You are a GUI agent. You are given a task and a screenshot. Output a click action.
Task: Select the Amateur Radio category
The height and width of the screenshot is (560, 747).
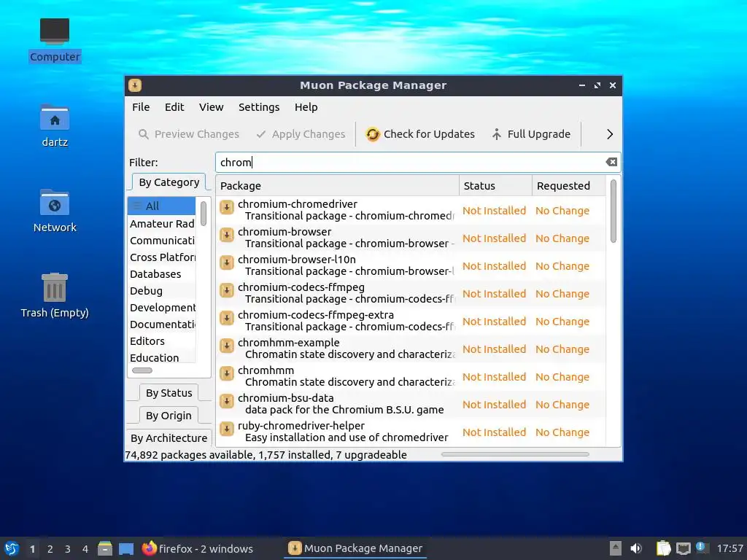click(161, 224)
